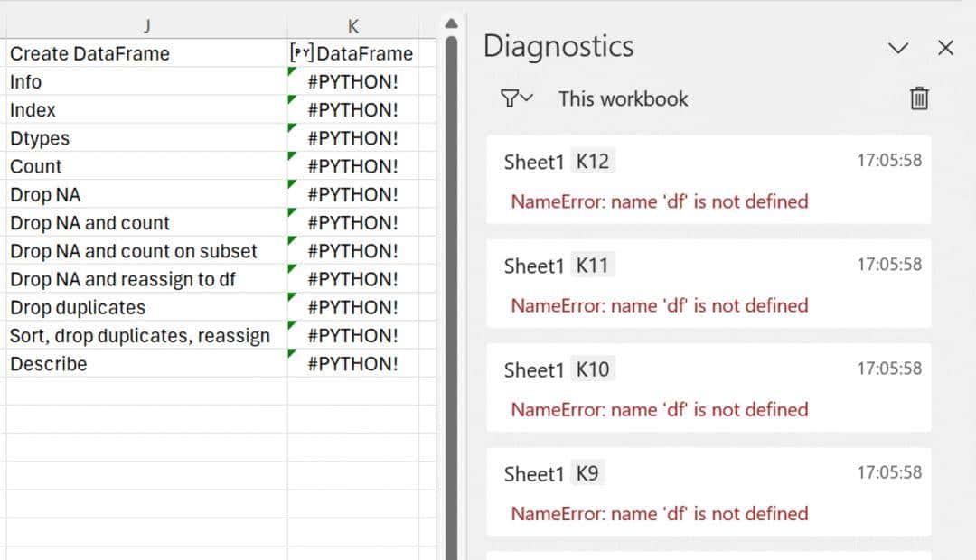This screenshot has height=560, width=976.
Task: Collapse the Diagnostics pane using its chevron
Action: pyautogui.click(x=898, y=48)
